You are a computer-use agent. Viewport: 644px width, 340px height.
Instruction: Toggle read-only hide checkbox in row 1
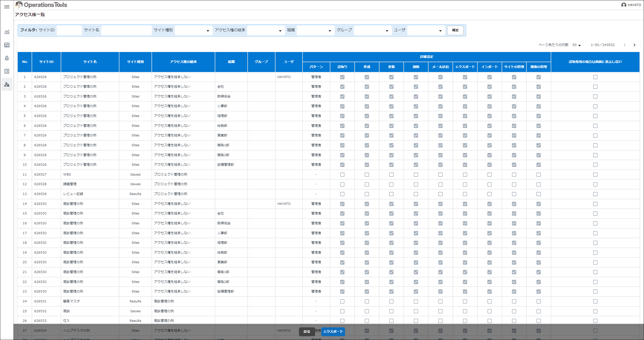coord(595,77)
